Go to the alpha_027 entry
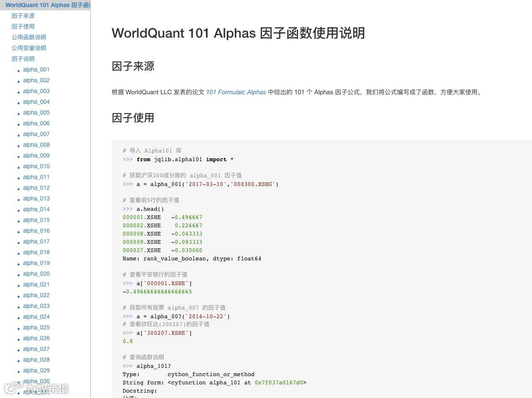 36,349
